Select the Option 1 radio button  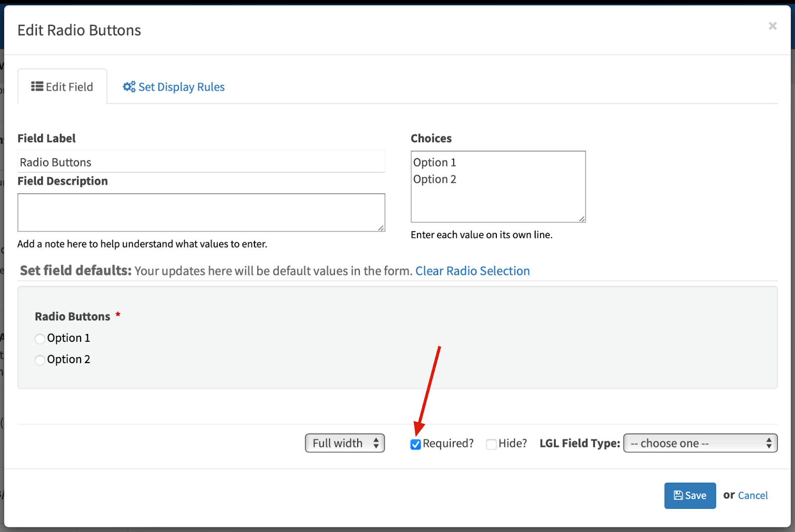[40, 339]
